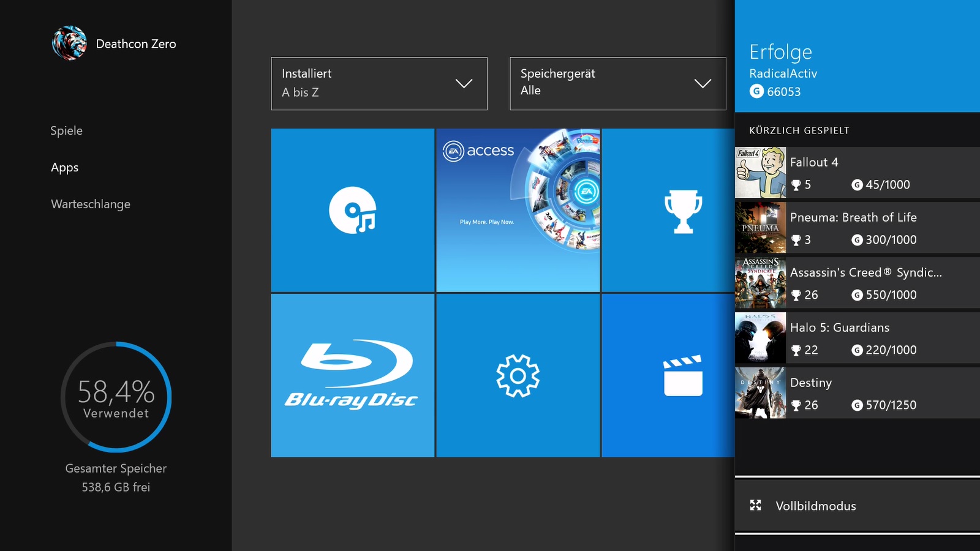This screenshot has height=551, width=980.
Task: Open the EA Access app tile
Action: [518, 210]
